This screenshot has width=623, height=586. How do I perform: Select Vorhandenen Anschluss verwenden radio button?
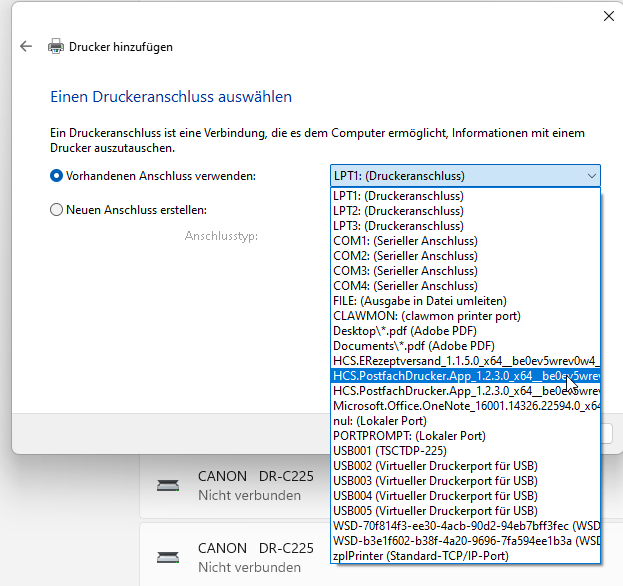pyautogui.click(x=56, y=176)
